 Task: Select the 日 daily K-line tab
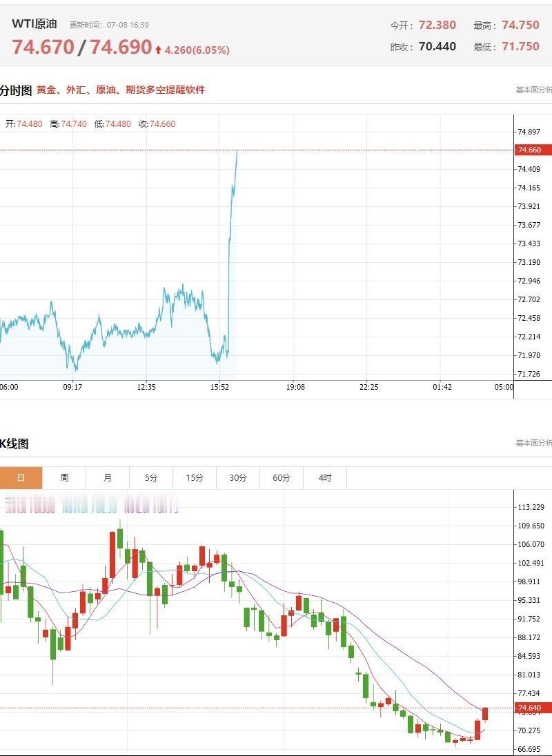[21, 478]
